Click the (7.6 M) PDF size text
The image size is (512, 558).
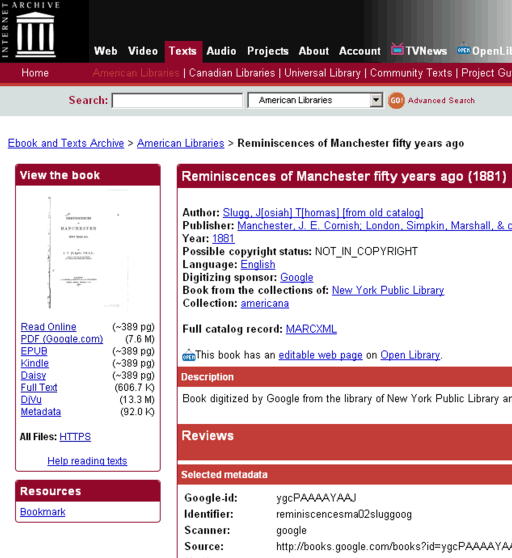pyautogui.click(x=140, y=339)
